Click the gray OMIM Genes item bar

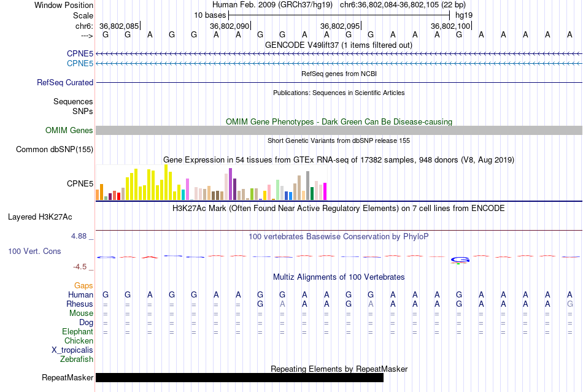pos(339,131)
